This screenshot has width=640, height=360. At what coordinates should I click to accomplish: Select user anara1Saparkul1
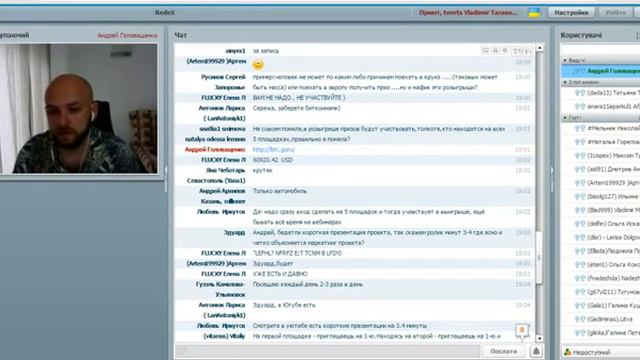pyautogui.click(x=601, y=106)
